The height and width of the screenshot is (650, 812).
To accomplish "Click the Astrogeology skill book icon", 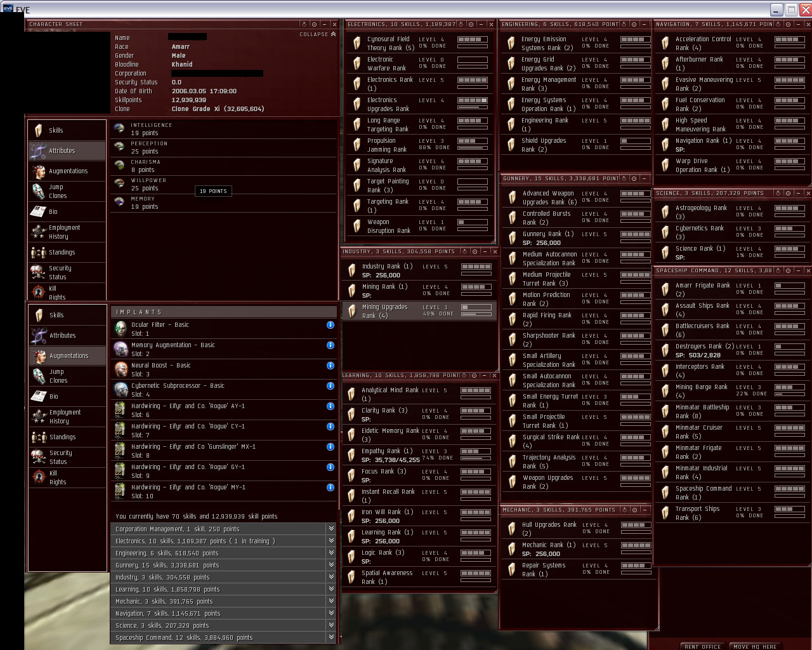I will [x=665, y=212].
